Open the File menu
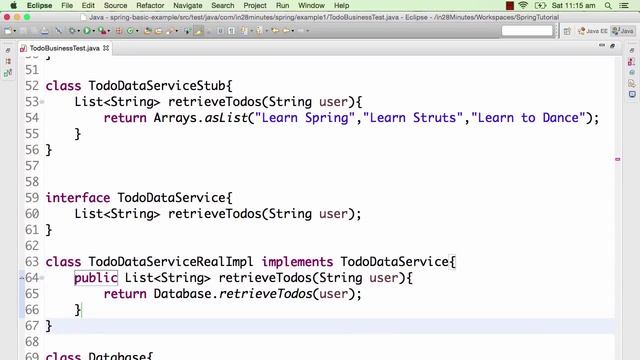The height and width of the screenshot is (360, 640). (67, 6)
